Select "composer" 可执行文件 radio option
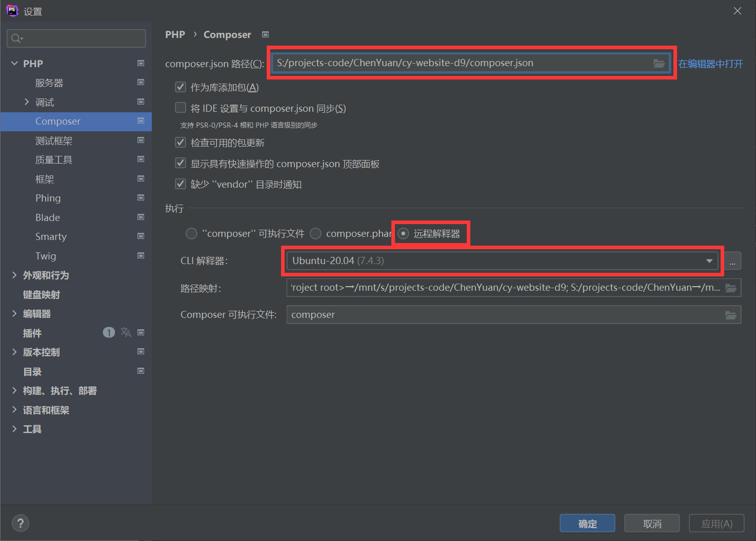This screenshot has width=756, height=541. (x=191, y=233)
